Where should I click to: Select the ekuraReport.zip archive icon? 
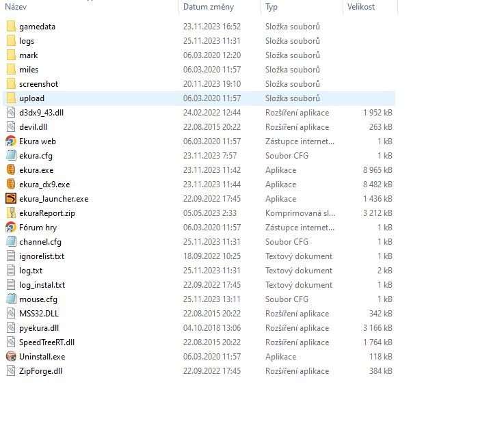click(x=11, y=213)
